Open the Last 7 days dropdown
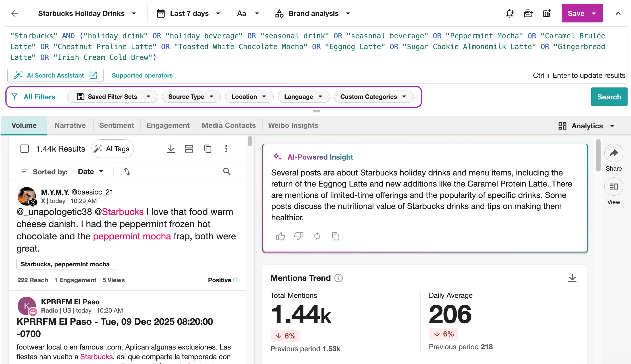 (189, 13)
